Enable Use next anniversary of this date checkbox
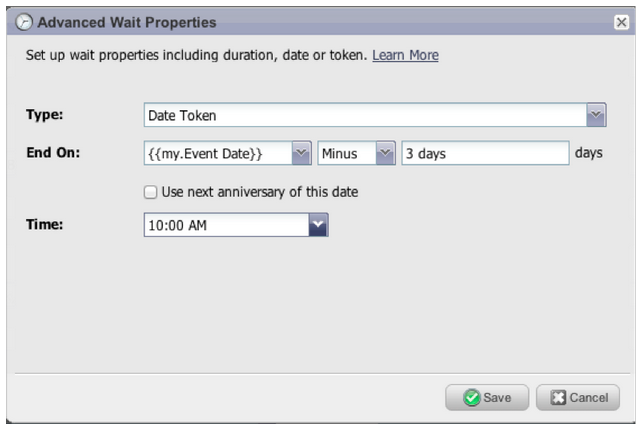The image size is (642, 427). 150,192
